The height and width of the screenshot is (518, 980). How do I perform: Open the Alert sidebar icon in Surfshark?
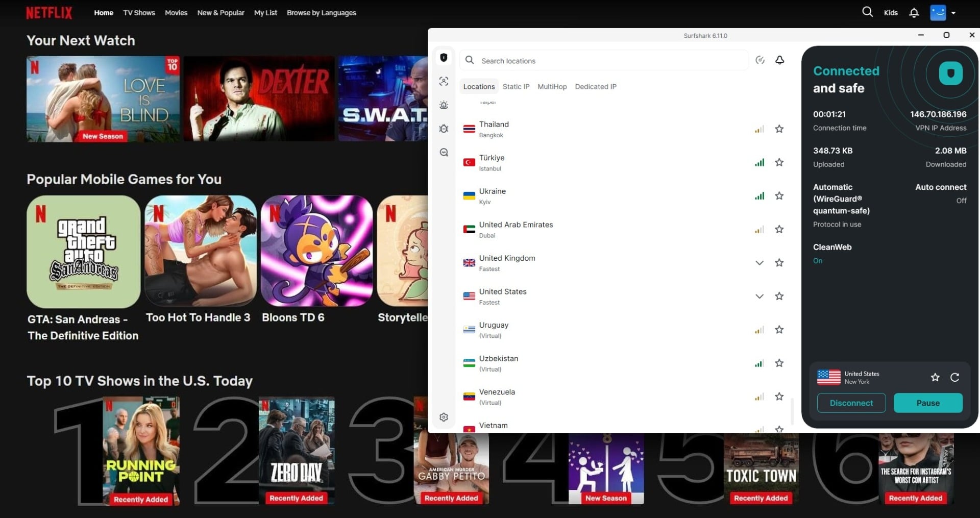(x=444, y=105)
